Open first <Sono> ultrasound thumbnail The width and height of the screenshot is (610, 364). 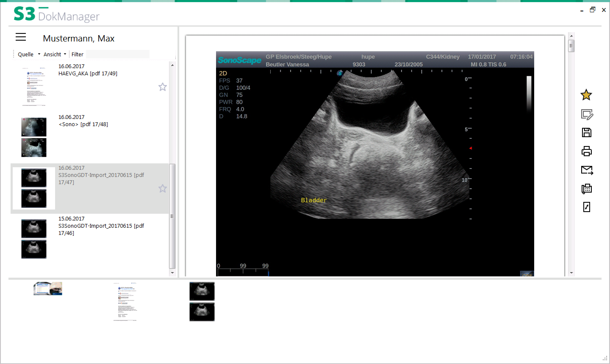34,127
